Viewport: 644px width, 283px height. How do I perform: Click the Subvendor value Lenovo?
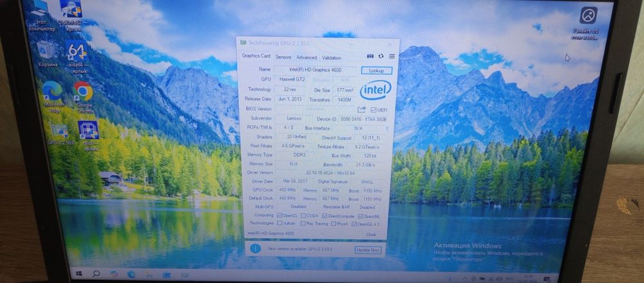(x=294, y=119)
